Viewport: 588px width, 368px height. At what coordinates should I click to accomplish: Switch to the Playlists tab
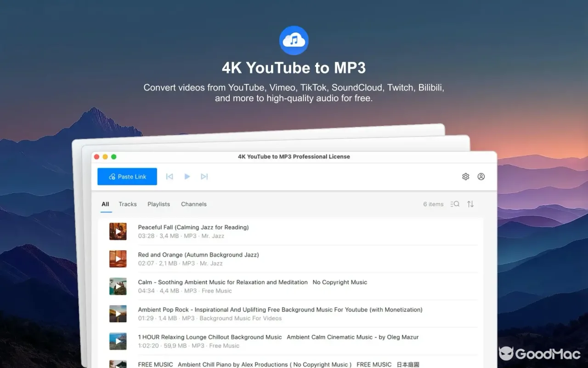pos(159,204)
